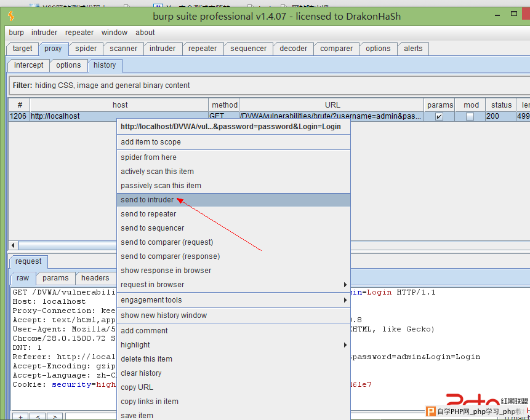Image resolution: width=530 pixels, height=420 pixels.
Task: Select the proxy options sub-tab
Action: tap(68, 65)
